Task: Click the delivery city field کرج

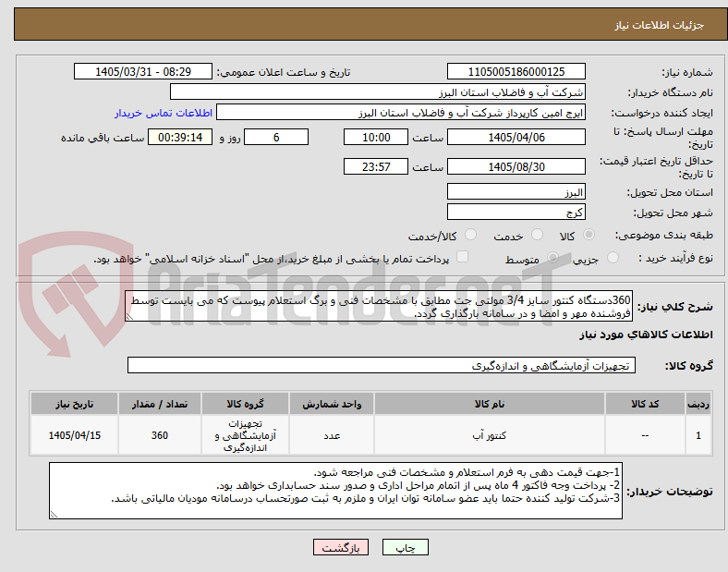Action: (516, 213)
